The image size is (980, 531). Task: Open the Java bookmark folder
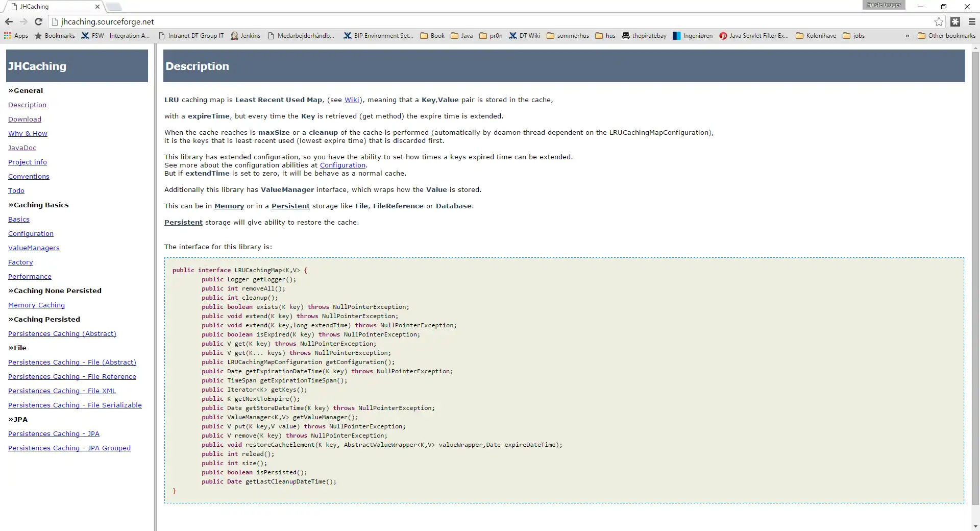coord(462,36)
